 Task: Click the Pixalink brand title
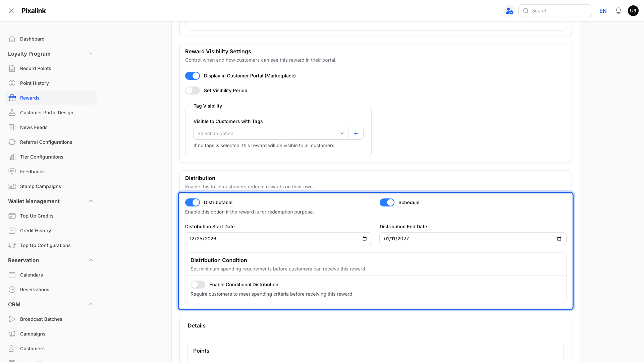tap(34, 11)
